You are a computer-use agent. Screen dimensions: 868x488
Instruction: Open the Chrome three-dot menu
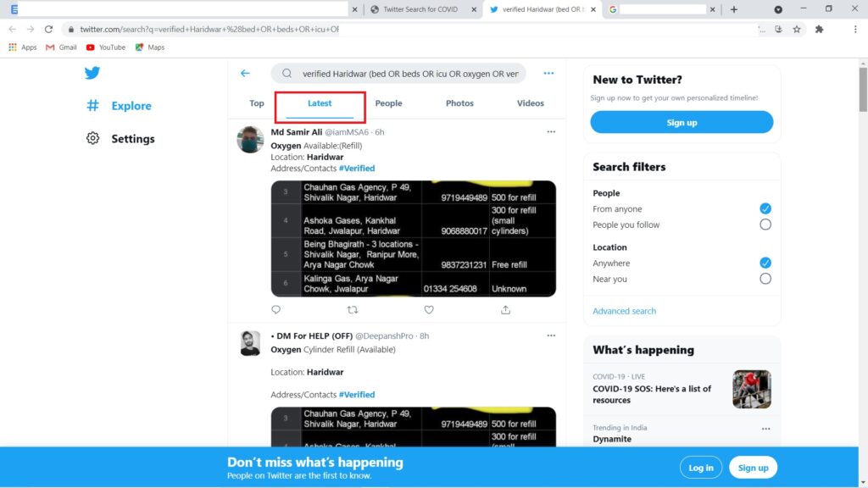pyautogui.click(x=855, y=30)
